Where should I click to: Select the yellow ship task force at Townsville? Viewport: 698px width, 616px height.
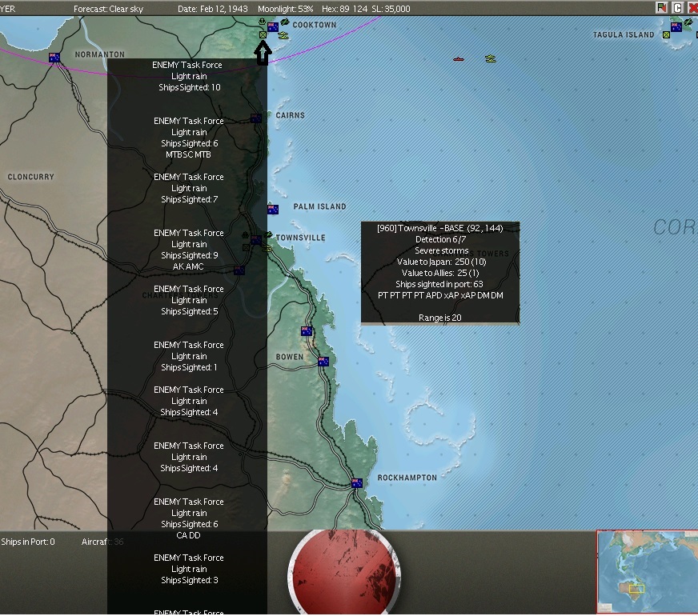coord(267,249)
